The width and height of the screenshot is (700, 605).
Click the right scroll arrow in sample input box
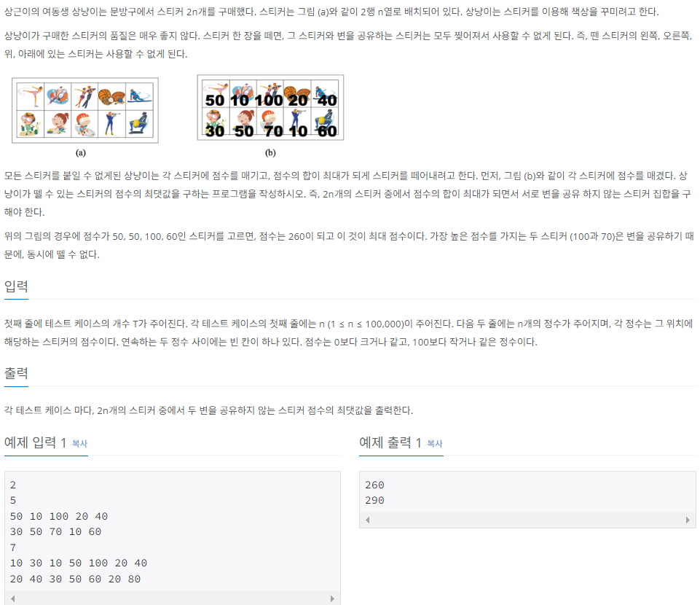332,598
